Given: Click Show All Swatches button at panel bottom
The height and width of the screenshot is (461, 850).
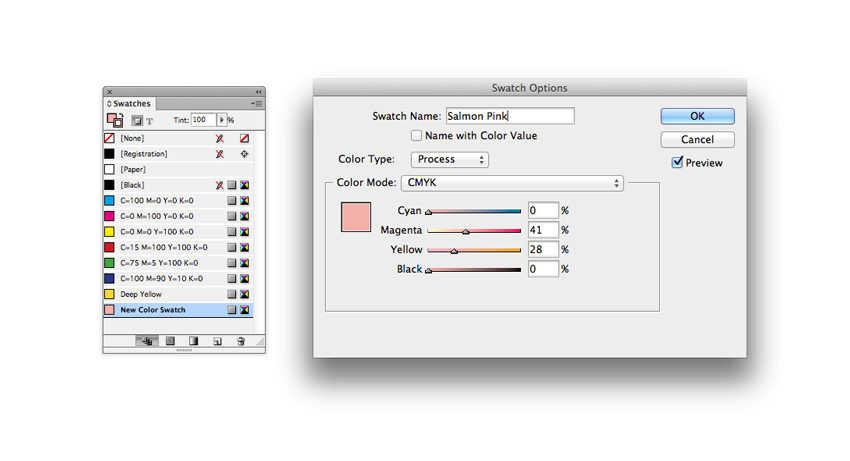Looking at the screenshot, I should (146, 341).
